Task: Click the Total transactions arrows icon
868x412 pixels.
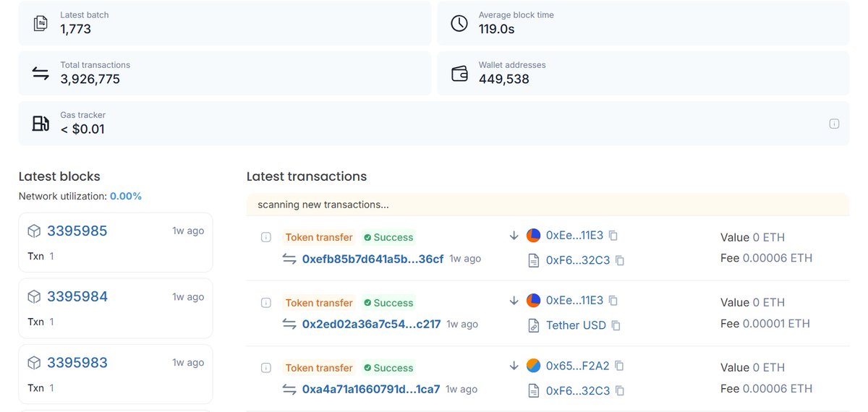Action: pos(41,73)
